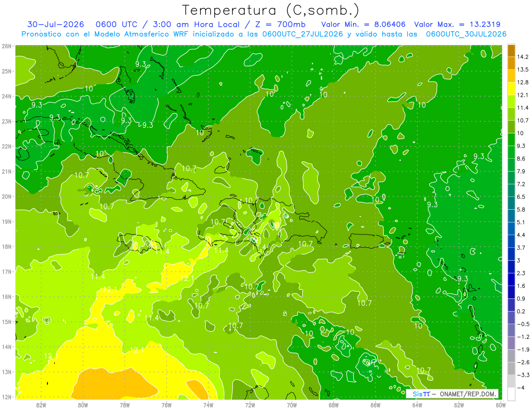This screenshot has height=411, width=532.
Task: Click the "8.6" color bar label
Action: (521, 159)
